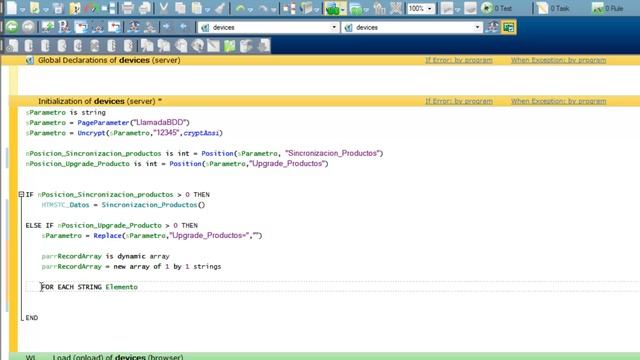Toggle the yellow-highlighted green window icon
640x360 pixels.
point(509,27)
